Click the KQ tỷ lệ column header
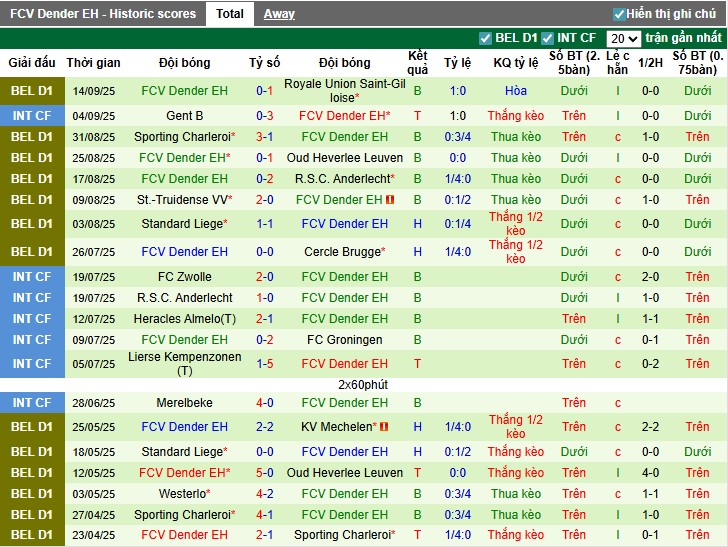This screenshot has width=728, height=547. [515, 63]
